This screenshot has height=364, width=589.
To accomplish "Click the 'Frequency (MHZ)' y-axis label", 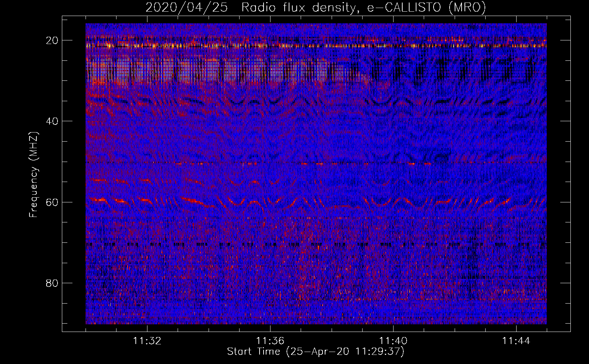I will click(33, 175).
